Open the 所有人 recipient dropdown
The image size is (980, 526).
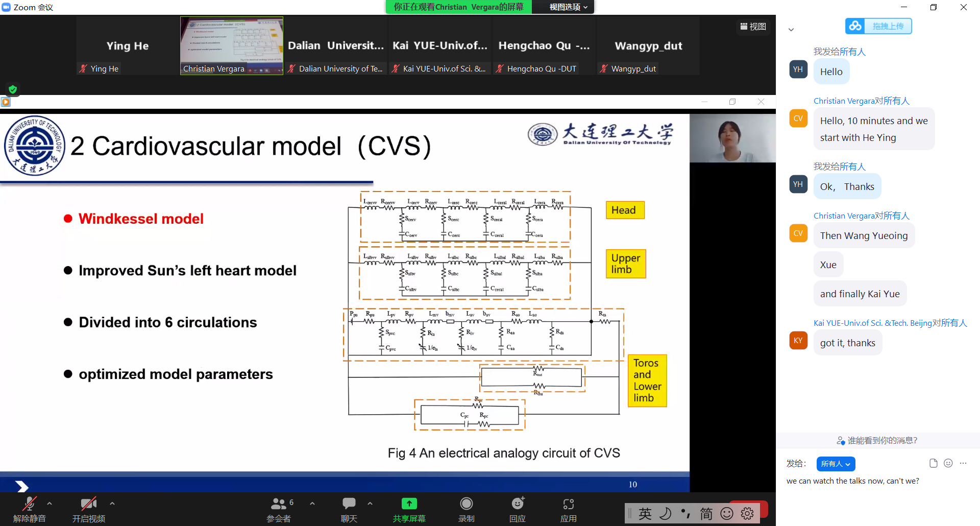point(836,464)
